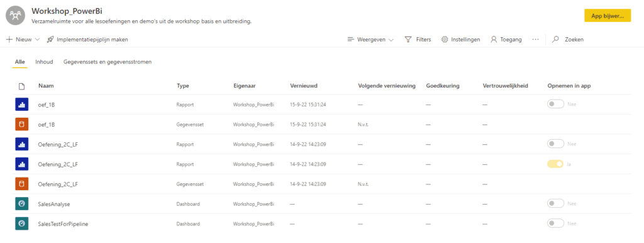Screen dimensions: 644x243
Task: Open Oefening_2C_LF item of type Gegevensset
Action: pos(58,184)
